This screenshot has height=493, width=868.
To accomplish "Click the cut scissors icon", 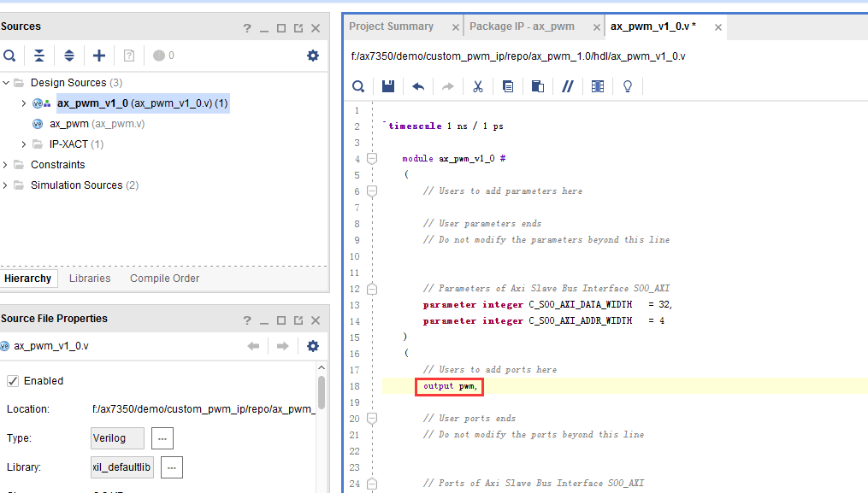I will click(478, 86).
